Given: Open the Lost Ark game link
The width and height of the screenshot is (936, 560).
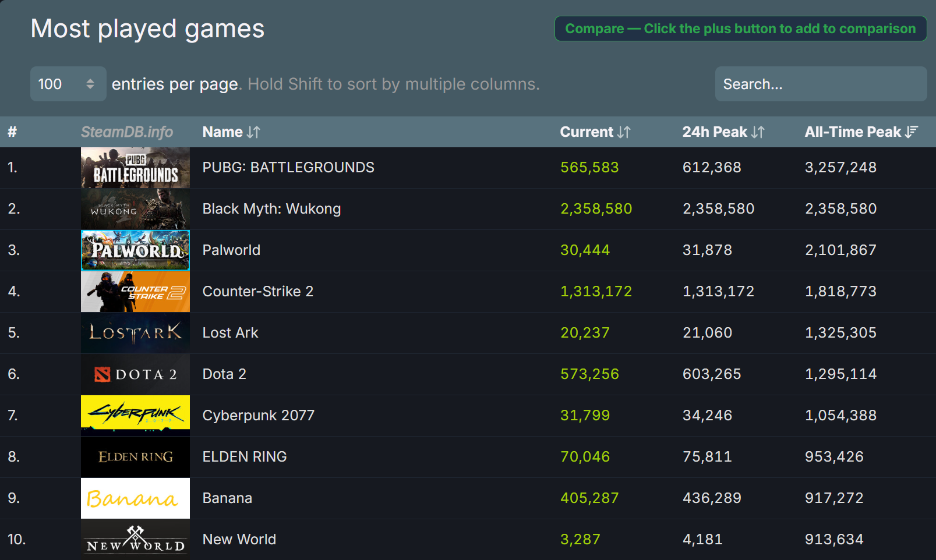Looking at the screenshot, I should pyautogui.click(x=230, y=333).
